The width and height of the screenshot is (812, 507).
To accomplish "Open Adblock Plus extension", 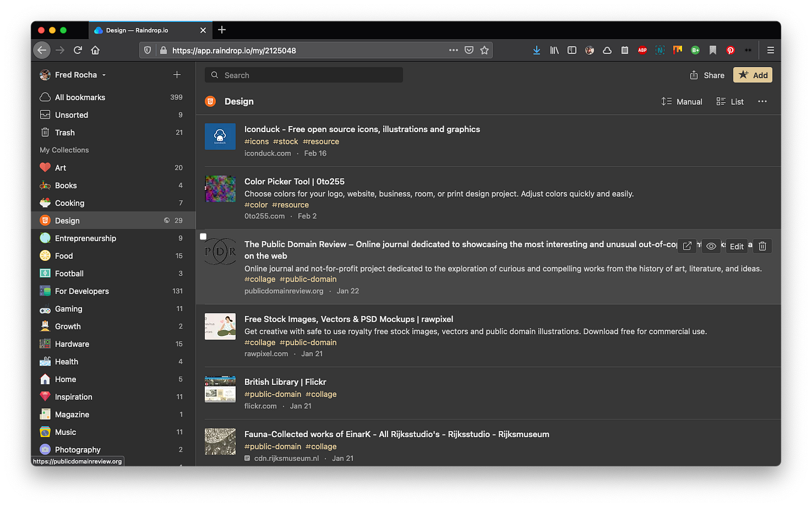I will (642, 50).
